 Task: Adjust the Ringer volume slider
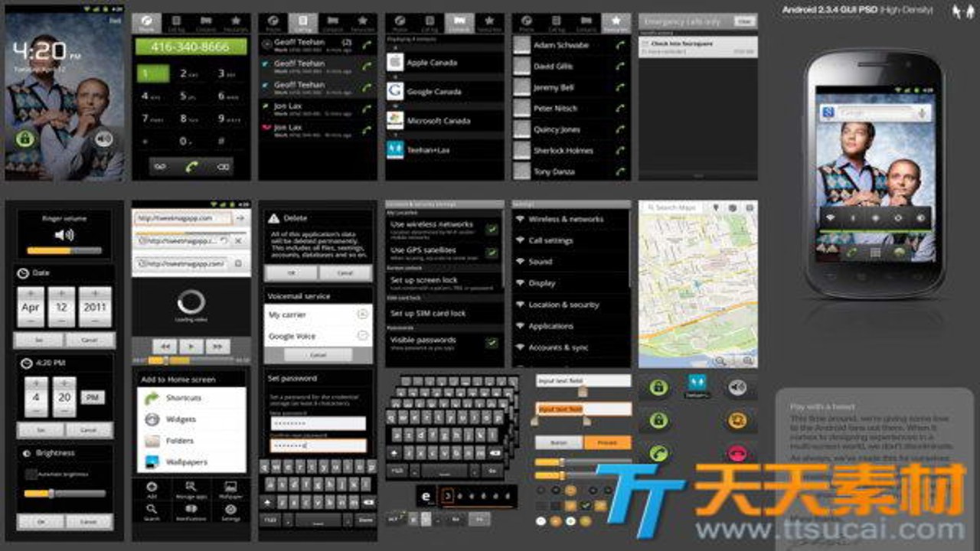[64, 250]
